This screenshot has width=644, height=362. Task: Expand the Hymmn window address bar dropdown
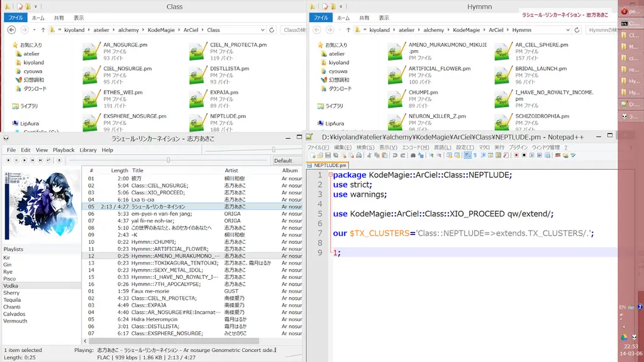coord(568,30)
